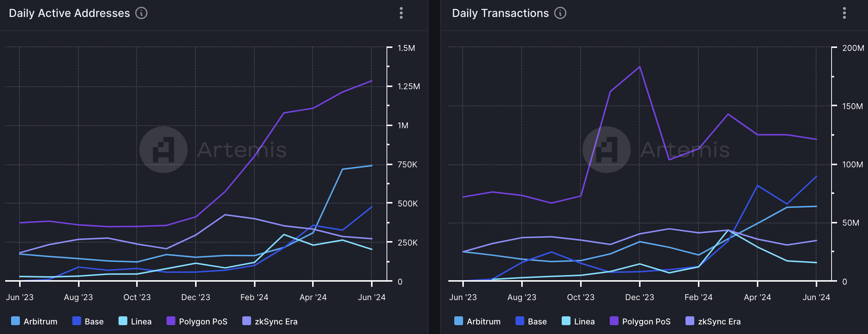Open three-dot menu on Daily Transactions chart

tap(844, 13)
